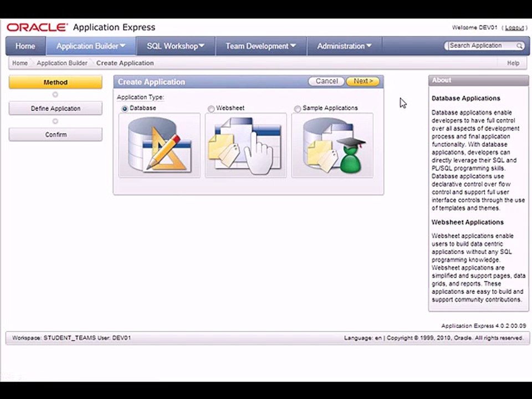Click the Define Application wizard step
Screen dimensions: 532x399
point(55,109)
